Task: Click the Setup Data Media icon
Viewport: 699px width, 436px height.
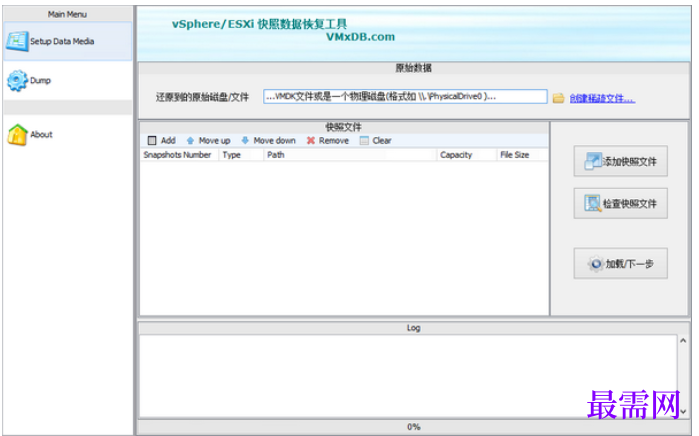Action: coord(17,41)
